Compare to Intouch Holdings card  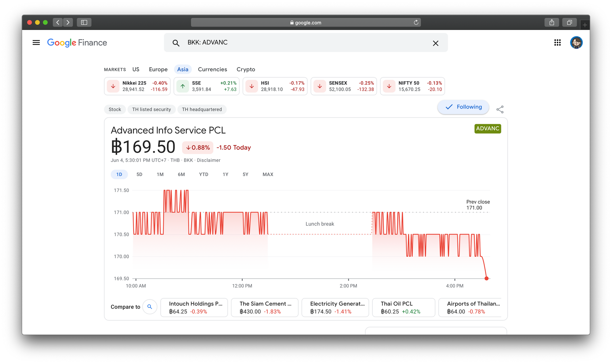tap(194, 307)
